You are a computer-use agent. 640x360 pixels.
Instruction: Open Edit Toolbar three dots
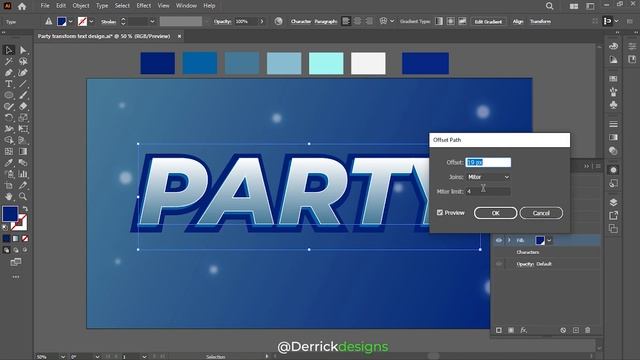(x=16, y=277)
